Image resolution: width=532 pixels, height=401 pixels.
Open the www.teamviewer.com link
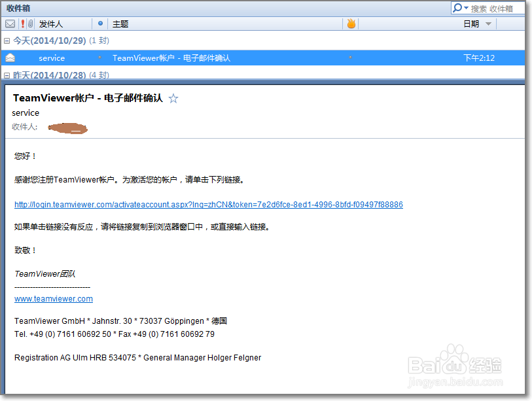(x=53, y=299)
